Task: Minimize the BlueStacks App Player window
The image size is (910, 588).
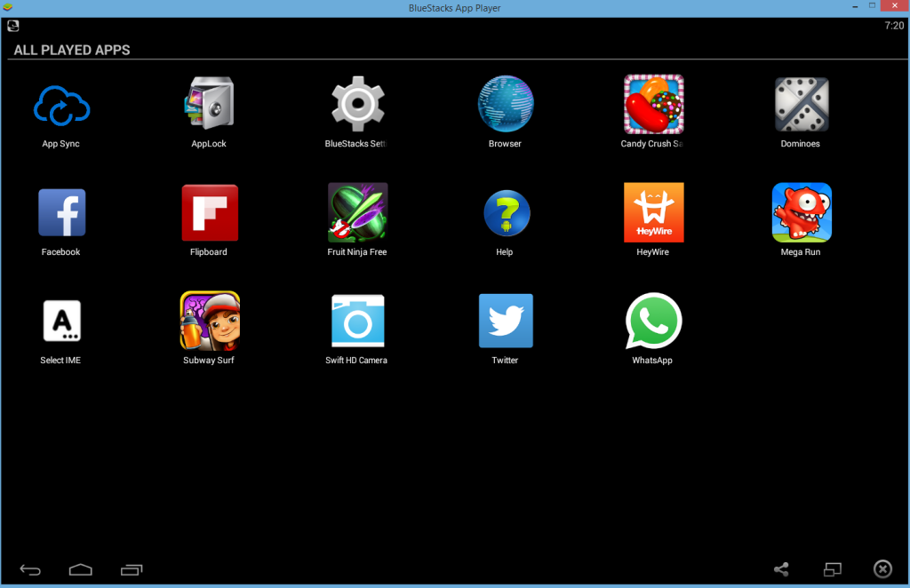Action: coord(855,6)
